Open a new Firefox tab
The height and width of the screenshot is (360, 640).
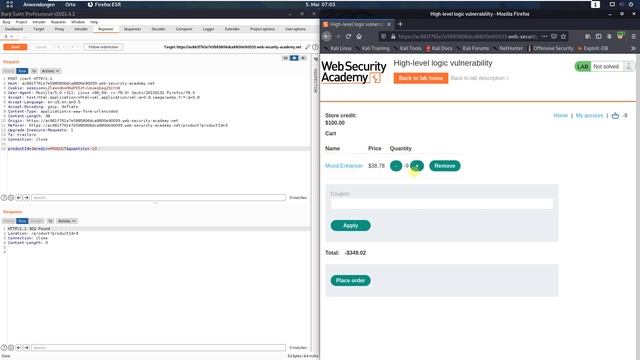(400, 24)
